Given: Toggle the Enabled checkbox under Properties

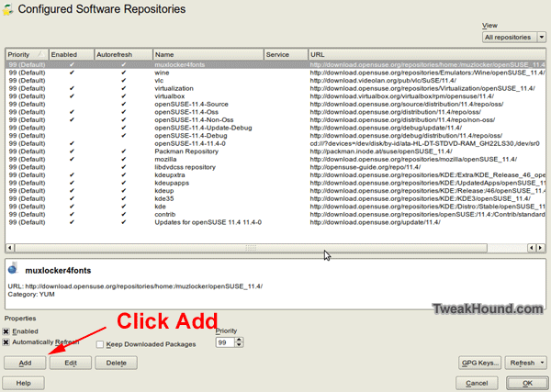Looking at the screenshot, I should pyautogui.click(x=7, y=330).
